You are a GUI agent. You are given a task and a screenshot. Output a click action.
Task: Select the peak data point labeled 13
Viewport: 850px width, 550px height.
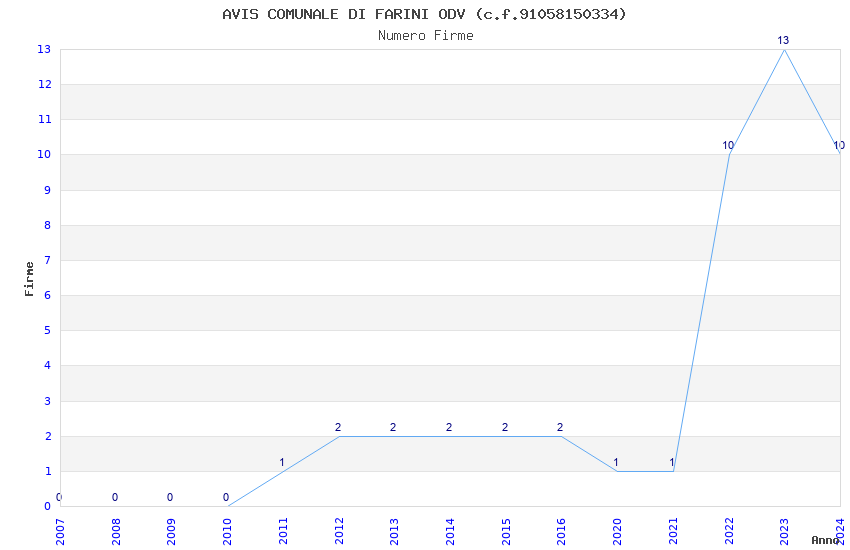coord(784,49)
